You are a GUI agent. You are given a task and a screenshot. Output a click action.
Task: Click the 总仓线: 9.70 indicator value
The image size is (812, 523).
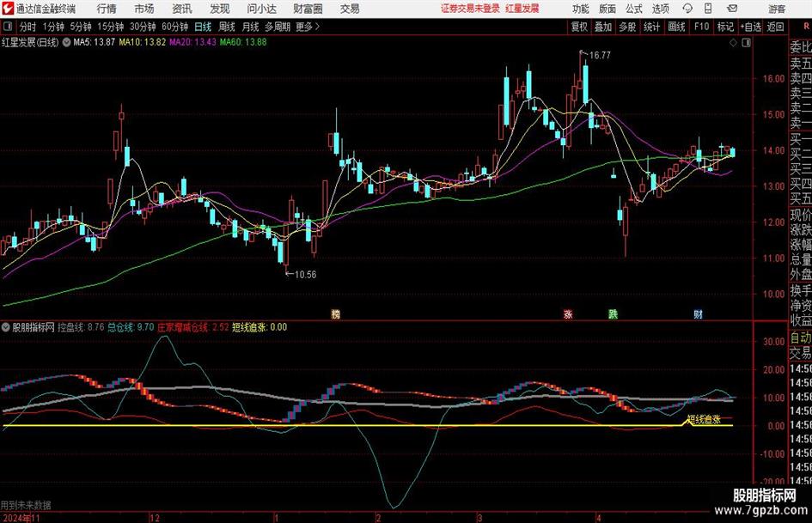131,327
